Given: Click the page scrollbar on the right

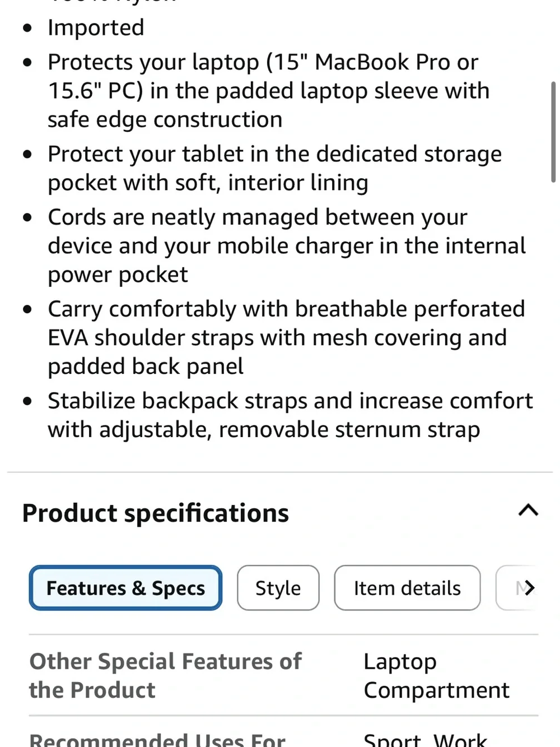Looking at the screenshot, I should pos(553,132).
